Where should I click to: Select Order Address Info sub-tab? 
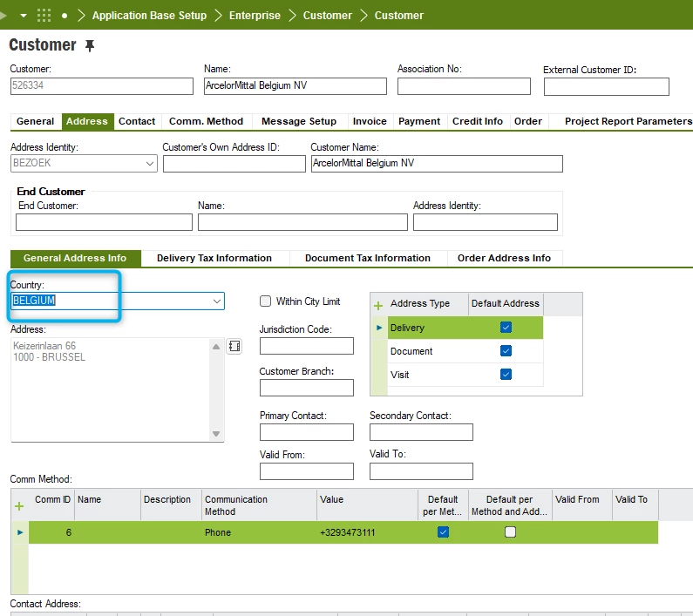click(x=505, y=258)
